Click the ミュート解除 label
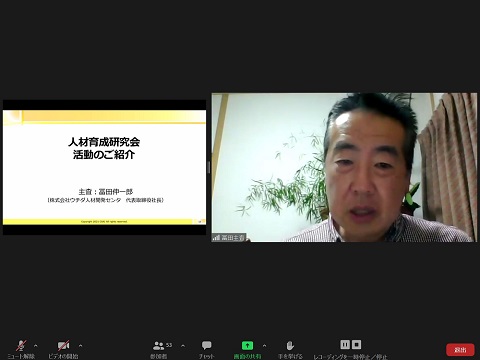 [21, 356]
